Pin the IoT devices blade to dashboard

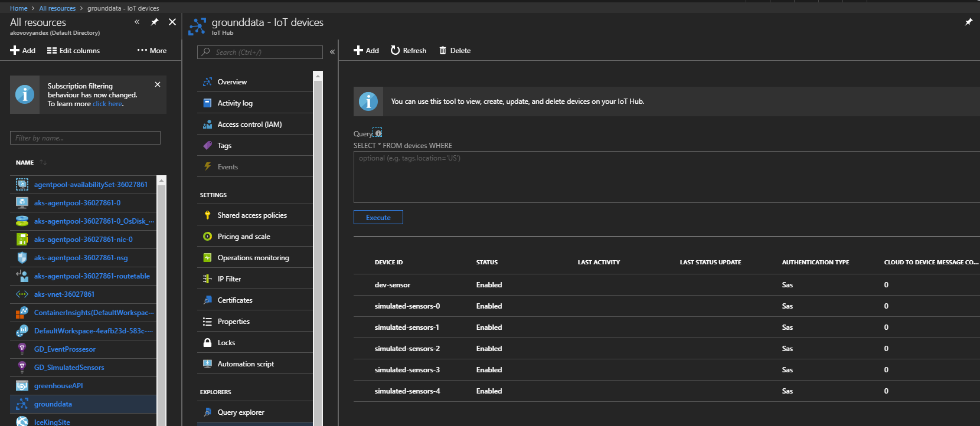pos(968,22)
